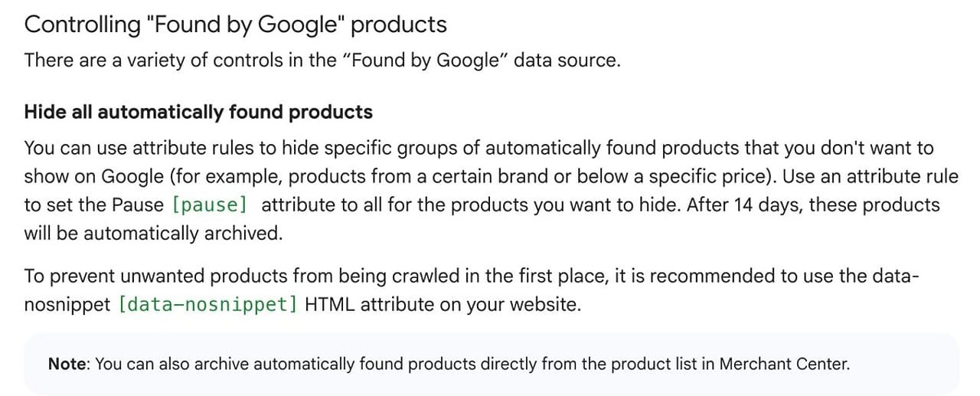Click the bold 'Note' label

[x=68, y=365]
